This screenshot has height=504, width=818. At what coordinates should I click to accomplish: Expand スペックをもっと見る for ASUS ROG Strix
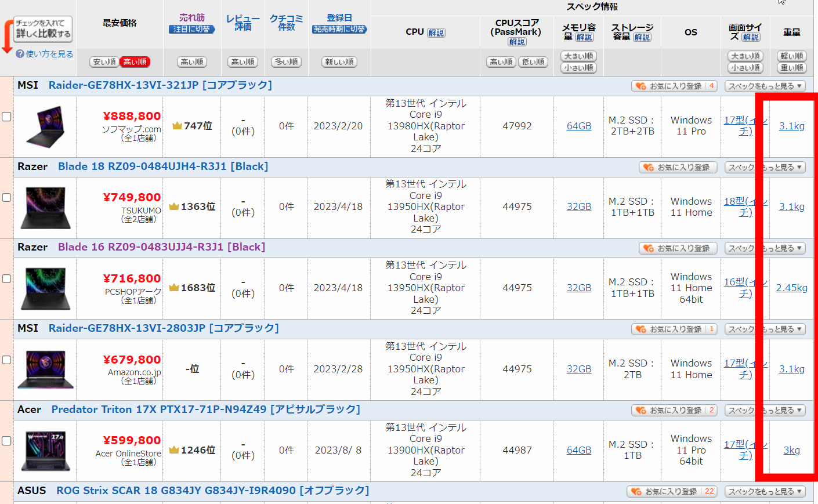click(x=765, y=491)
